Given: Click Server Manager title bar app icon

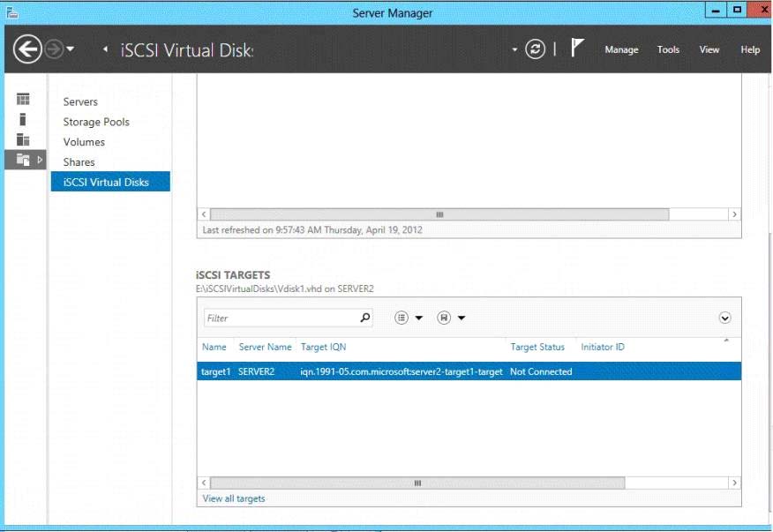Looking at the screenshot, I should point(11,12).
